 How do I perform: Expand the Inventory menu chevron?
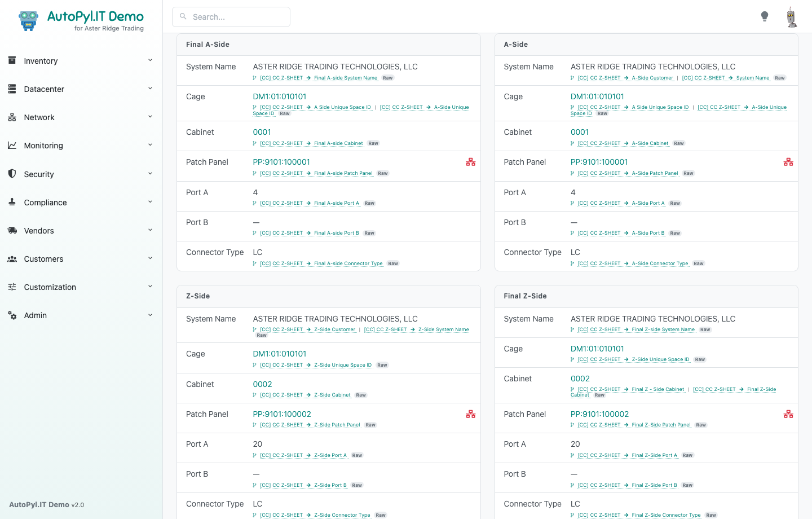coord(150,60)
